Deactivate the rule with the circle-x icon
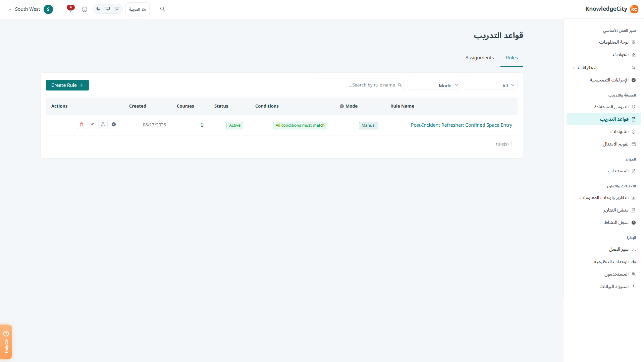644x362 pixels. [x=114, y=124]
